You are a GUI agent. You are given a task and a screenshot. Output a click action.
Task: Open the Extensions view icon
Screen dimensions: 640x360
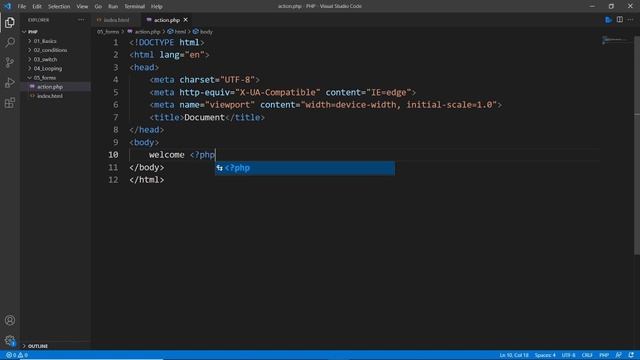(x=10, y=102)
